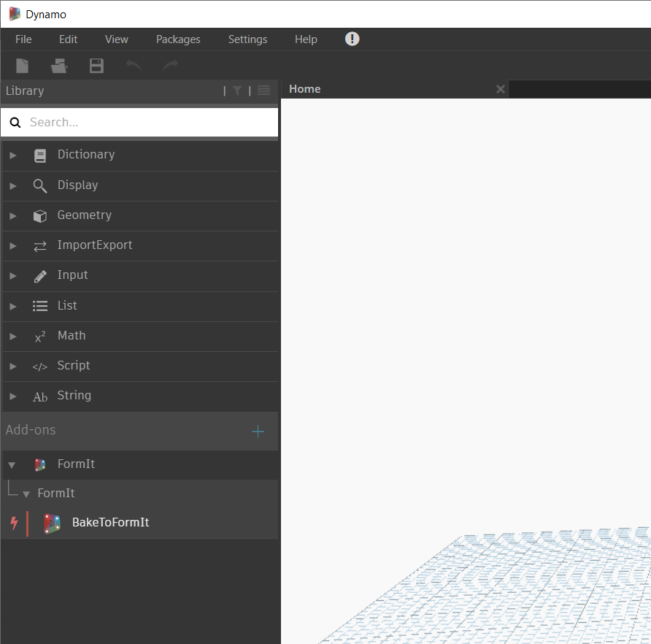Click the search magnifier in the Library
Screen dimensions: 651x644
point(15,122)
